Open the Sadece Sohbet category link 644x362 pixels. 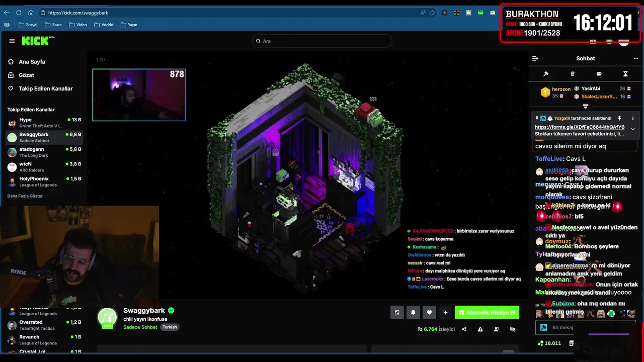coord(140,327)
